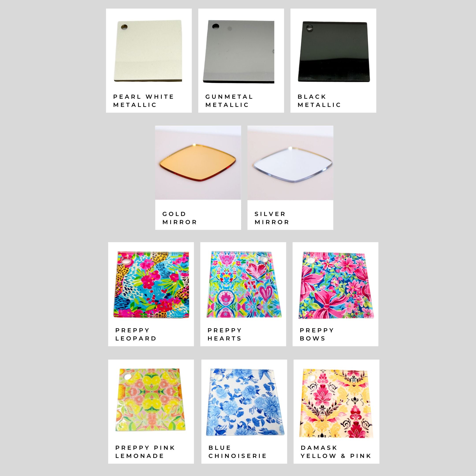476x476 pixels.
Task: Click the 'Damask Yellow & Pink' caption
Action: (336, 452)
